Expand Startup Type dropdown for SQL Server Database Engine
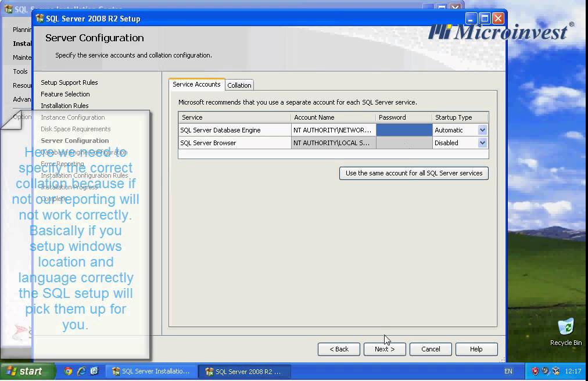The image size is (588, 381). (x=482, y=130)
